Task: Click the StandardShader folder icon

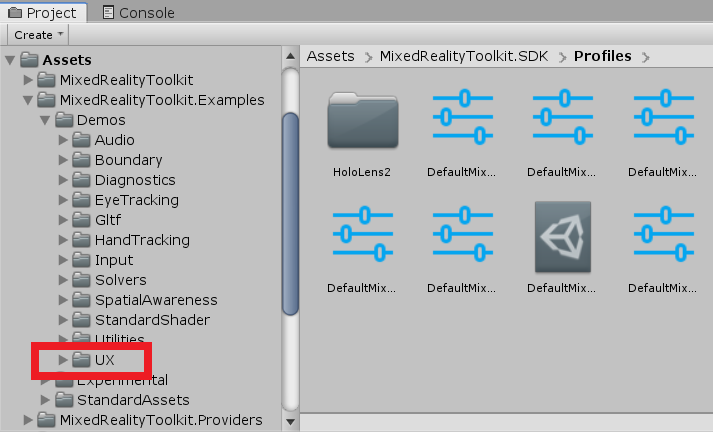Action: 81,320
